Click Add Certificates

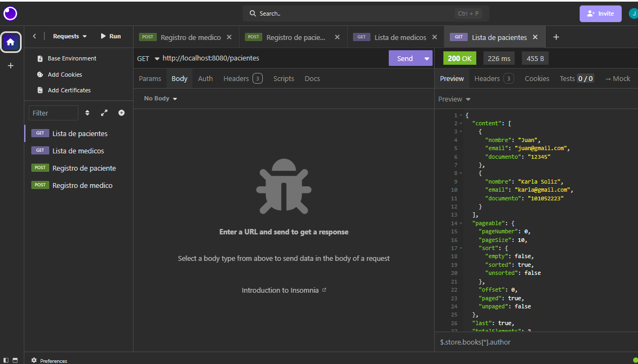click(63, 90)
